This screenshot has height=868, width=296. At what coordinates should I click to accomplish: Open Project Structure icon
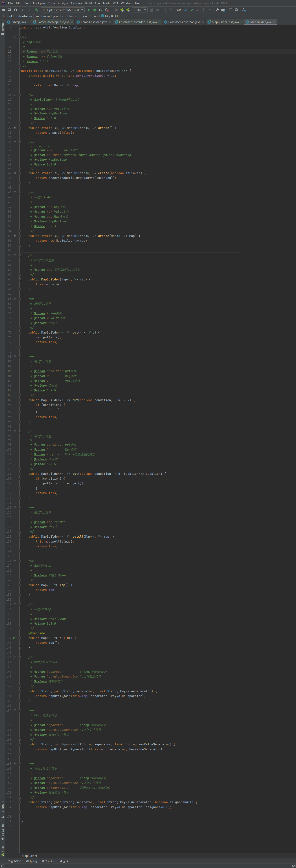(x=223, y=10)
